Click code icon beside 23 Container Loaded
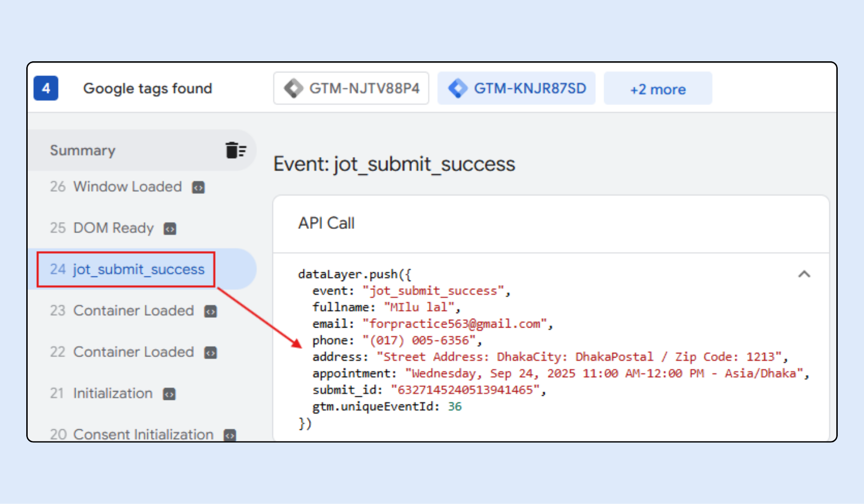The height and width of the screenshot is (504, 864). [x=211, y=312]
